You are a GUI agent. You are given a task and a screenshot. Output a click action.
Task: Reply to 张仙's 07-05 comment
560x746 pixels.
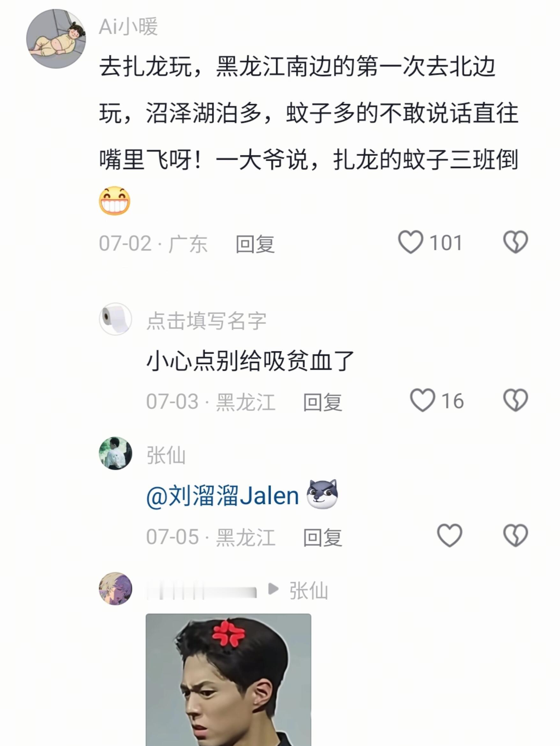point(322,537)
